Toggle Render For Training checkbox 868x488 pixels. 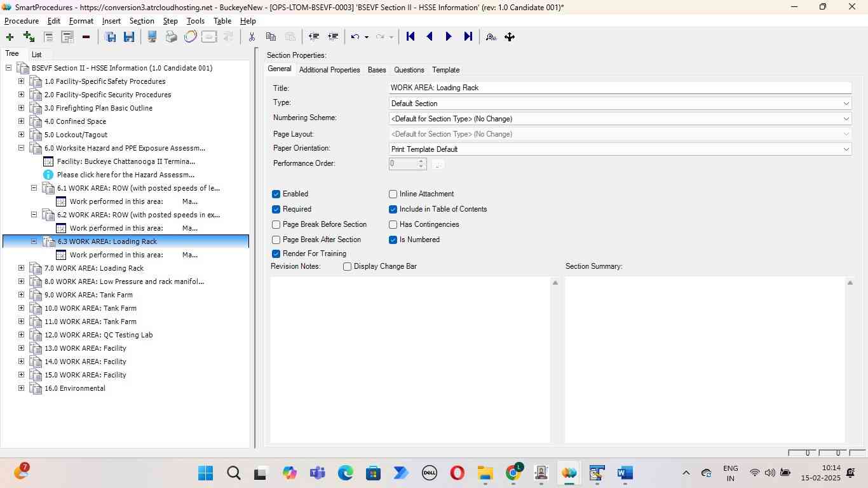pyautogui.click(x=276, y=254)
